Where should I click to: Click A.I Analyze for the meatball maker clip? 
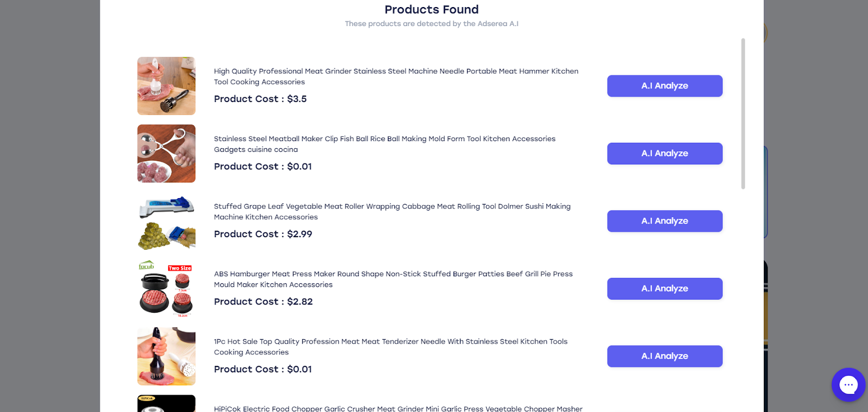(665, 154)
